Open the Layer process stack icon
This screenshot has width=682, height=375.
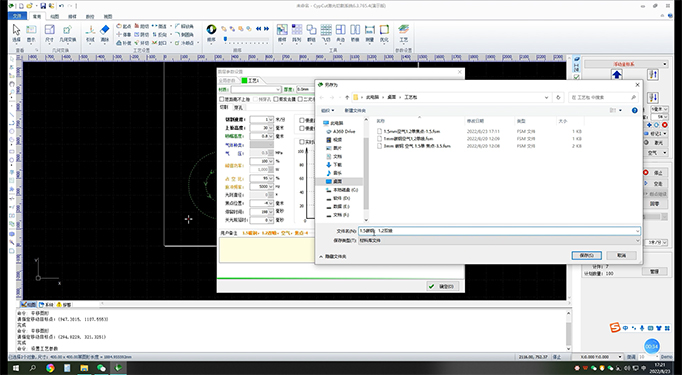[x=404, y=33]
